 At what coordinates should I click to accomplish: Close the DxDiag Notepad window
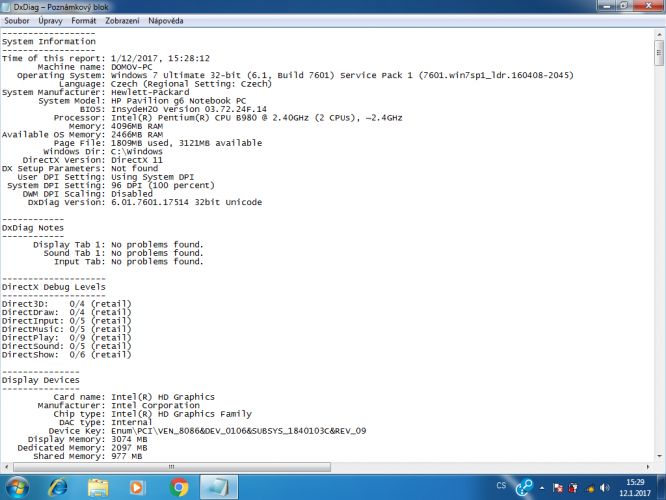(x=649, y=6)
